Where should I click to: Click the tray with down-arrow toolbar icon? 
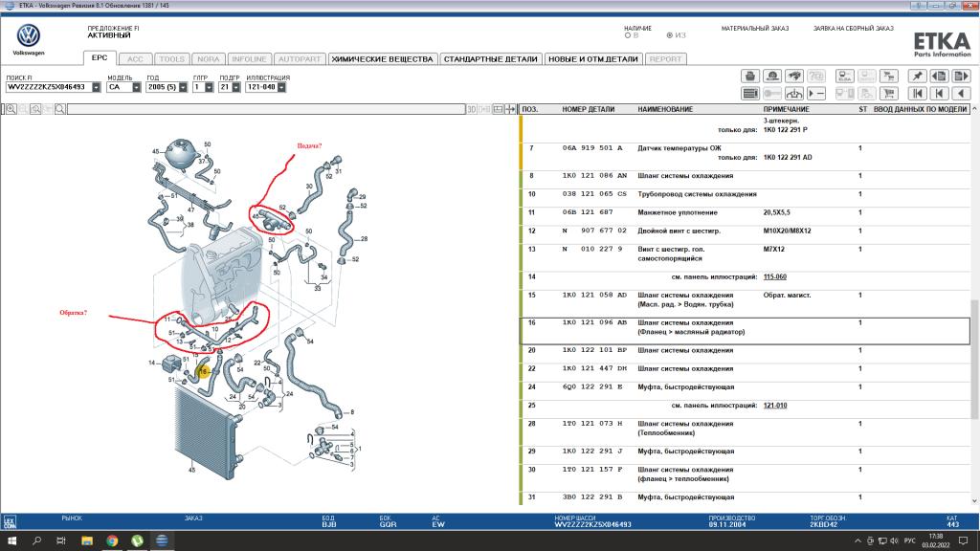(793, 94)
